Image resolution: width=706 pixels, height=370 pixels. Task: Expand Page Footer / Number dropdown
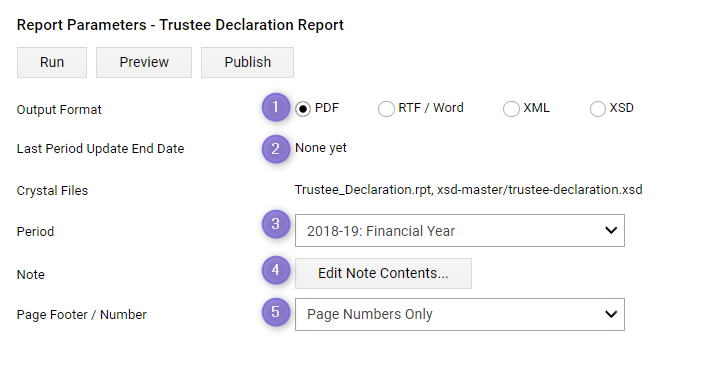click(460, 314)
